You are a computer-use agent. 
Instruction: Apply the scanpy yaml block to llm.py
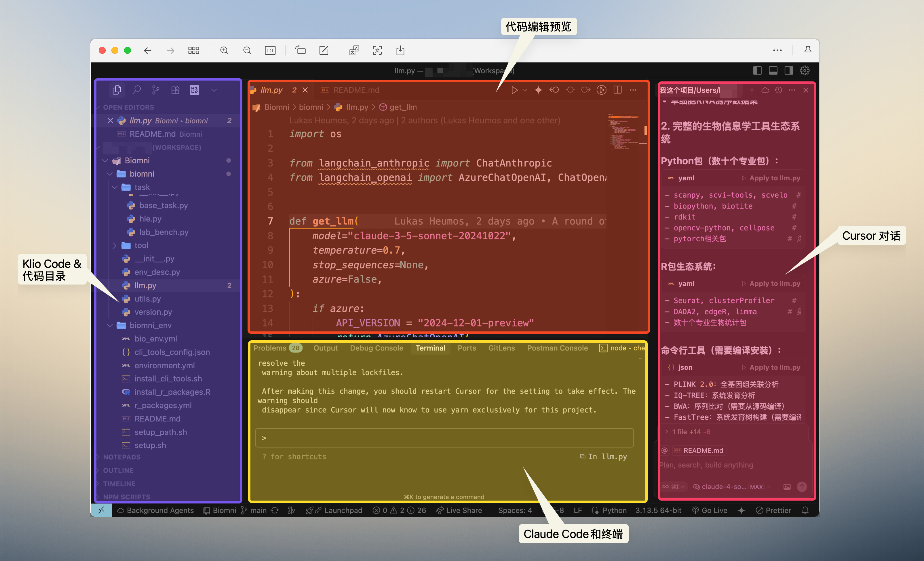[771, 178]
